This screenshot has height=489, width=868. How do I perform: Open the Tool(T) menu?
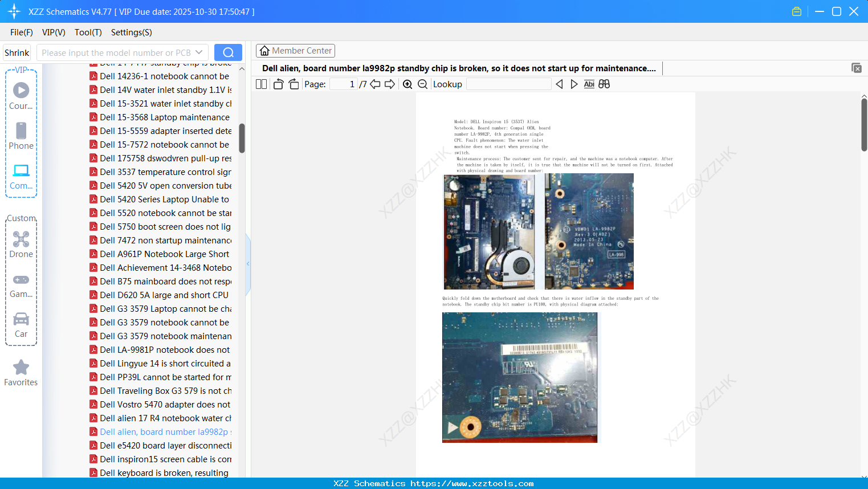click(x=88, y=32)
